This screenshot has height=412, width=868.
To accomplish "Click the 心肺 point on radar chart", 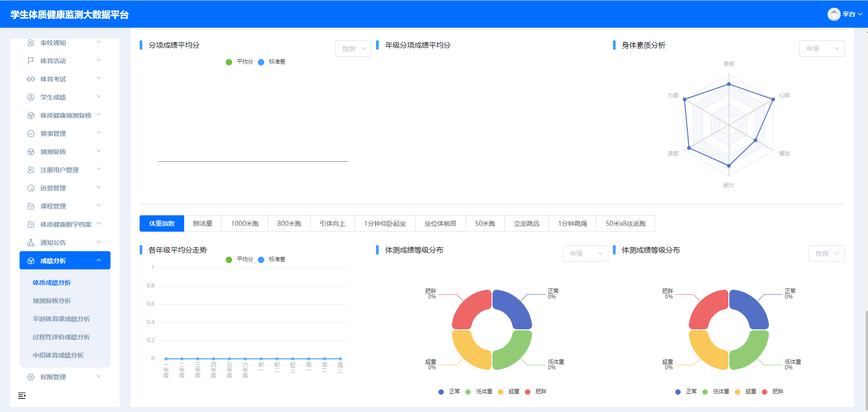I will 773,99.
